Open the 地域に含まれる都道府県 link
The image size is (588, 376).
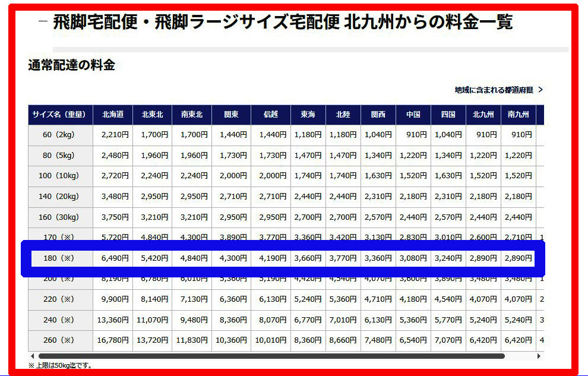coord(499,90)
